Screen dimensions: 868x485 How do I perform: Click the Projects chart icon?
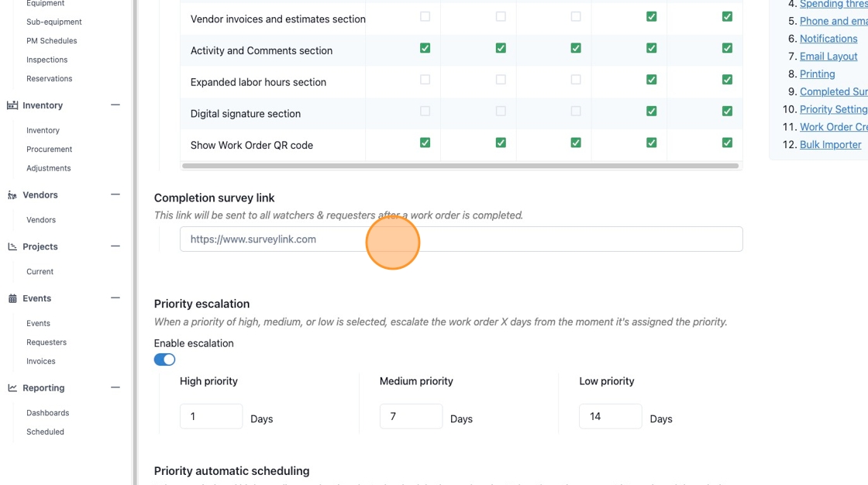(12, 246)
